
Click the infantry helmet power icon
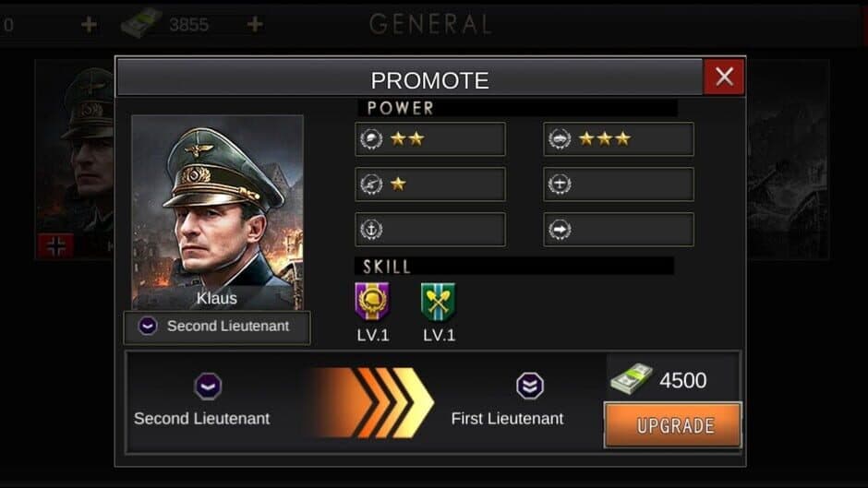coord(370,139)
